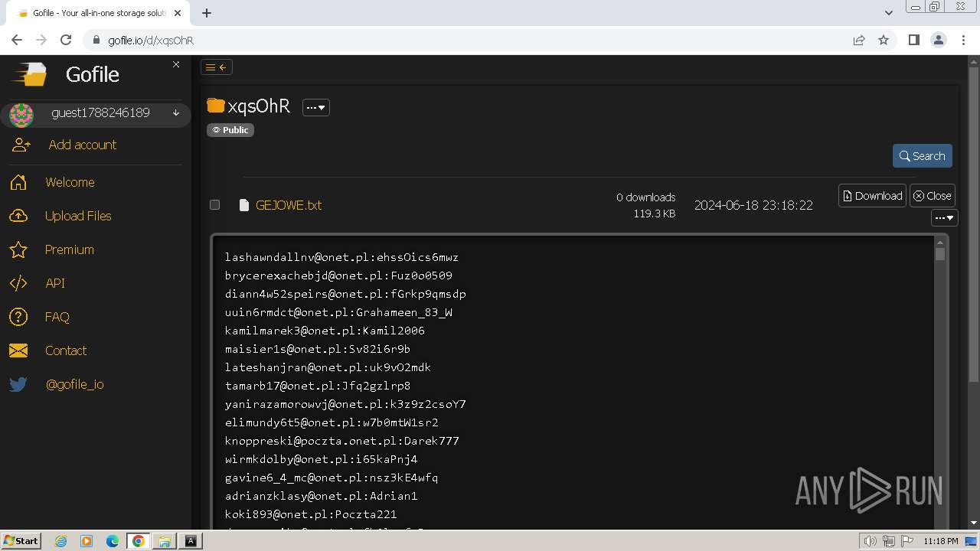The image size is (980, 551).
Task: Click the Download button for the file
Action: [872, 196]
